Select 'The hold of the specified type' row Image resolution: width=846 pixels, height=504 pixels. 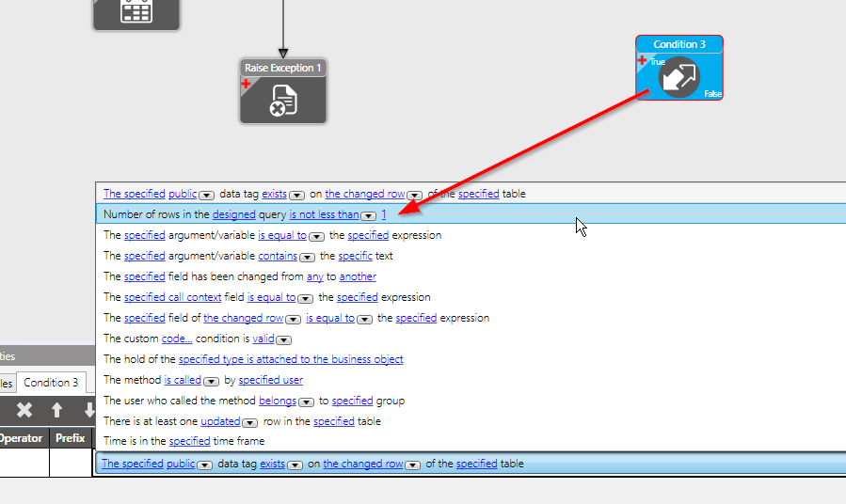471,359
